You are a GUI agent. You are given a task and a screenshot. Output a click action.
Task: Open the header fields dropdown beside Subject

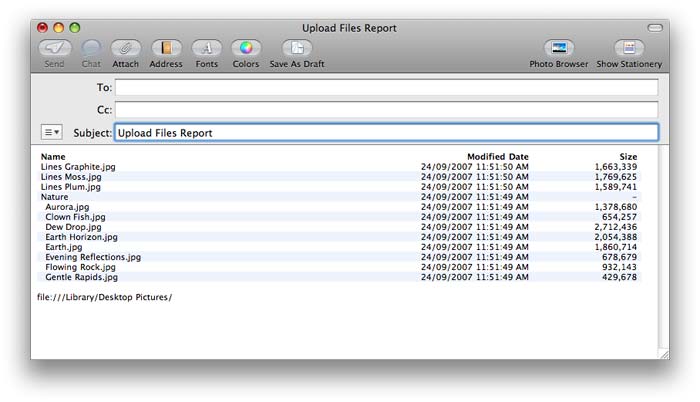(x=51, y=132)
